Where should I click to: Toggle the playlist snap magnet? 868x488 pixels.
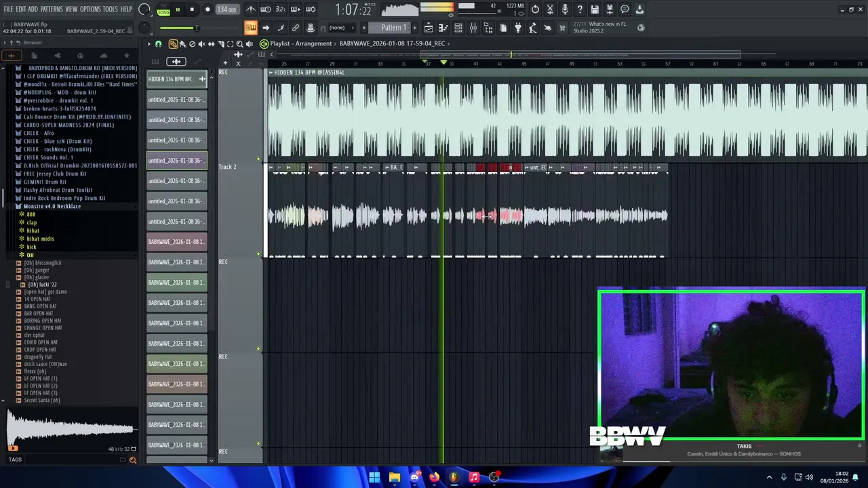pos(159,43)
